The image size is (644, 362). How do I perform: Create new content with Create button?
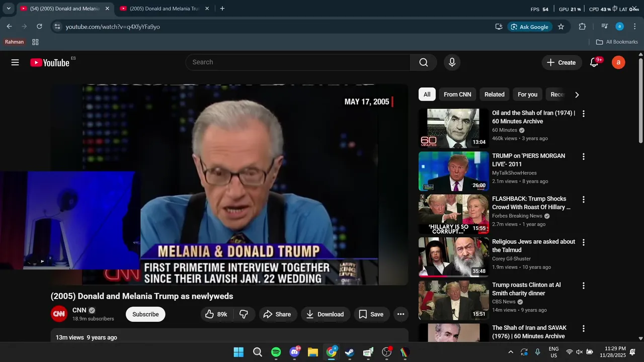pyautogui.click(x=561, y=62)
